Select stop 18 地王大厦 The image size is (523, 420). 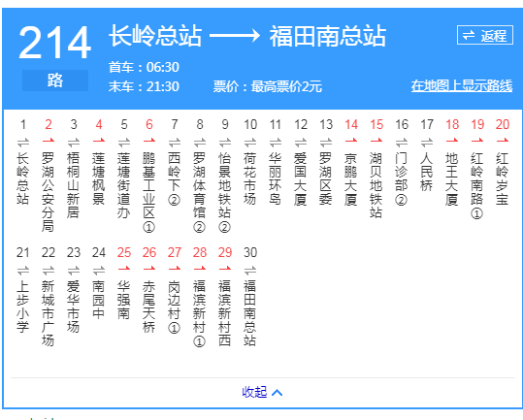[452, 178]
